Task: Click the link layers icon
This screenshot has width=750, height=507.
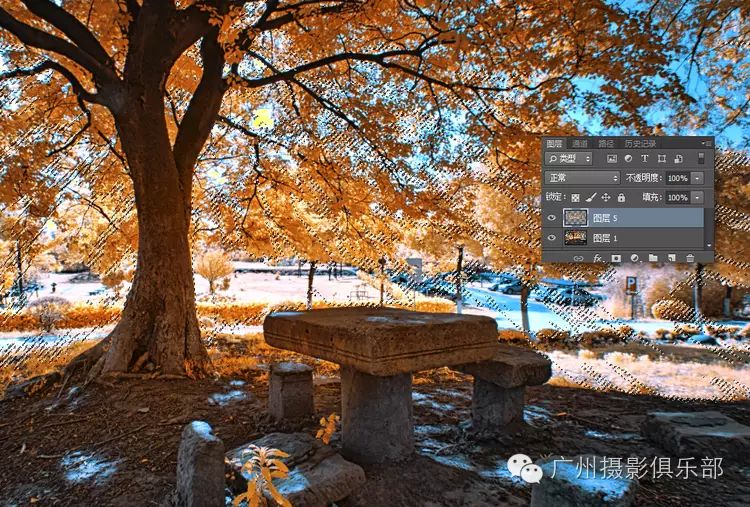Action: point(579,258)
